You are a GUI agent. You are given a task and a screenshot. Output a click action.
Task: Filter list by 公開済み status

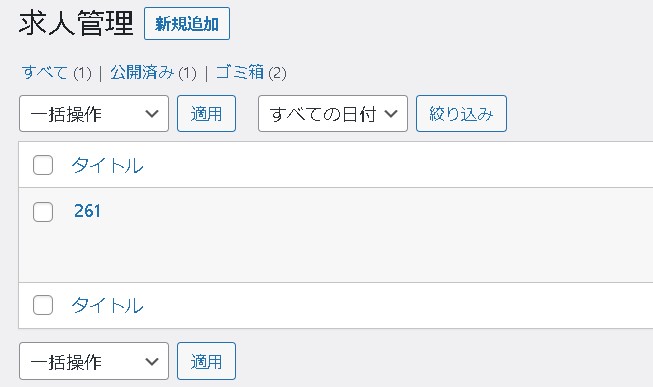click(x=142, y=72)
